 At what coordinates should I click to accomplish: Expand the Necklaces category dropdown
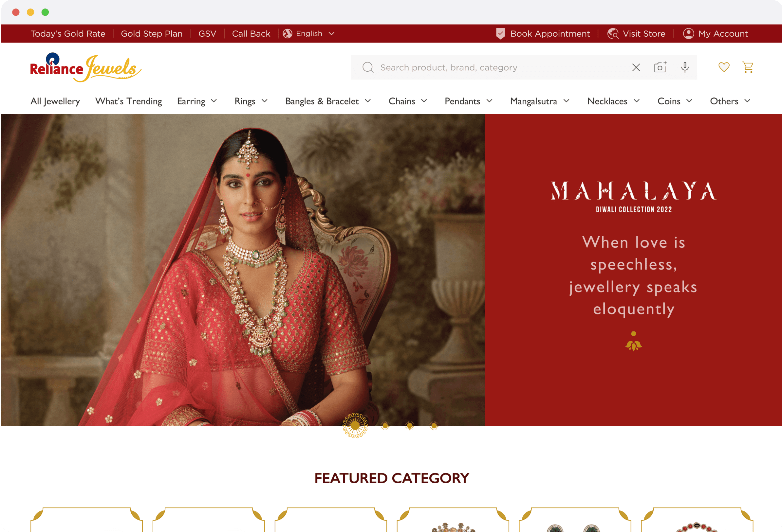tap(613, 101)
